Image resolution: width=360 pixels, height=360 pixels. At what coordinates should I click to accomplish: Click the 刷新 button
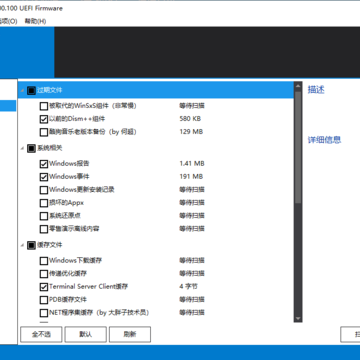pyautogui.click(x=130, y=334)
